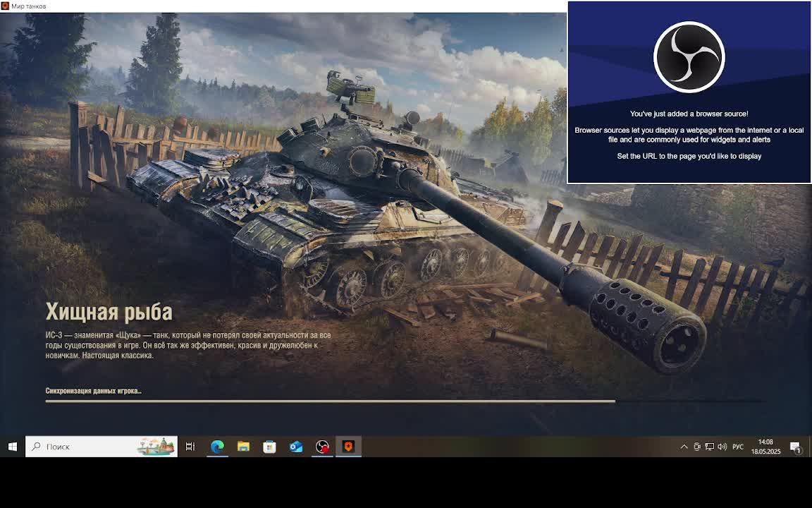Click the Meet Now tray icon
The width and height of the screenshot is (812, 508).
coord(697,447)
